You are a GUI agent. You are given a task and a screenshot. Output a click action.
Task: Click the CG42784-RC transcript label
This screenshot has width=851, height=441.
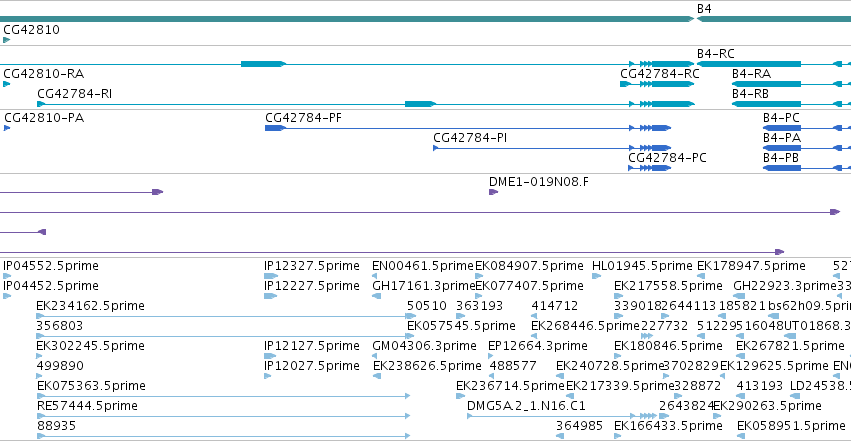click(x=659, y=73)
